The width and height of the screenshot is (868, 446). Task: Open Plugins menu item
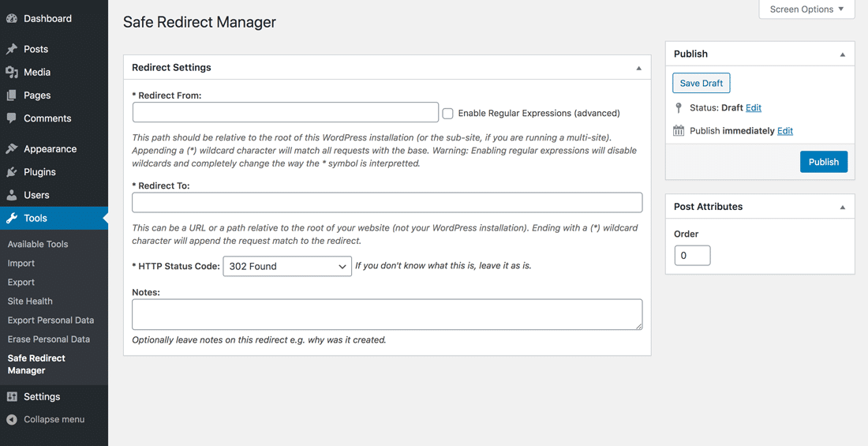(x=54, y=172)
